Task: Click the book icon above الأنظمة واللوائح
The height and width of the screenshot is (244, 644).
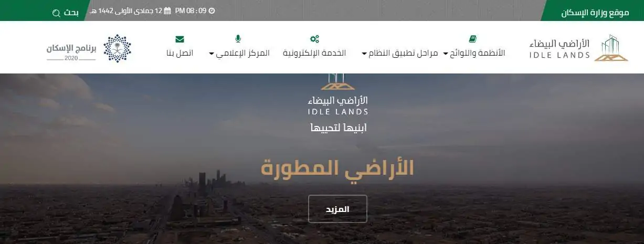Action: [x=472, y=39]
